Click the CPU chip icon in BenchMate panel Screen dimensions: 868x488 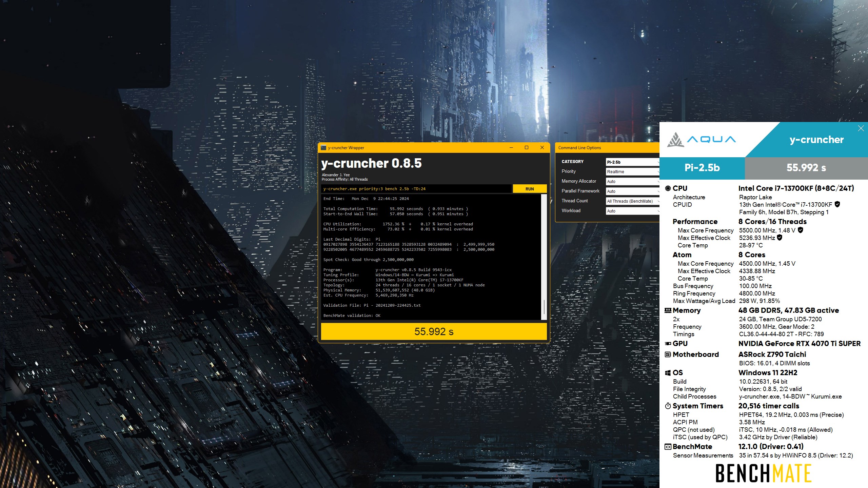(668, 188)
